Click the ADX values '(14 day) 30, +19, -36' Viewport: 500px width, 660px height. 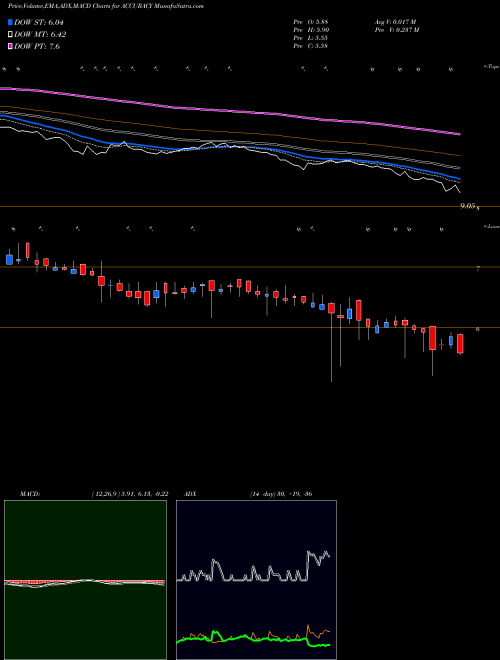pyautogui.click(x=281, y=494)
